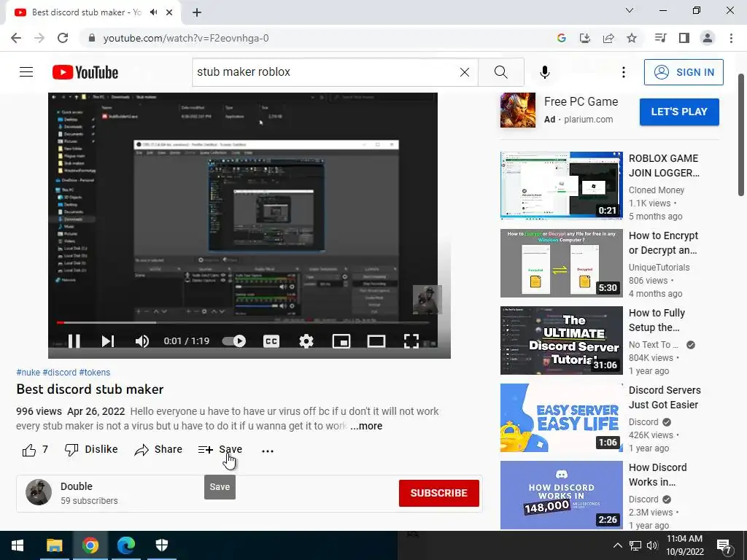The width and height of the screenshot is (747, 560).
Task: Click the 'How to Fully Setup the…' title
Action: 657,320
